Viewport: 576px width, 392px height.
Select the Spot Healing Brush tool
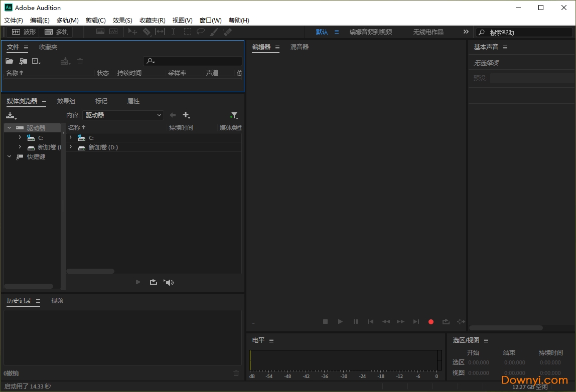point(227,31)
